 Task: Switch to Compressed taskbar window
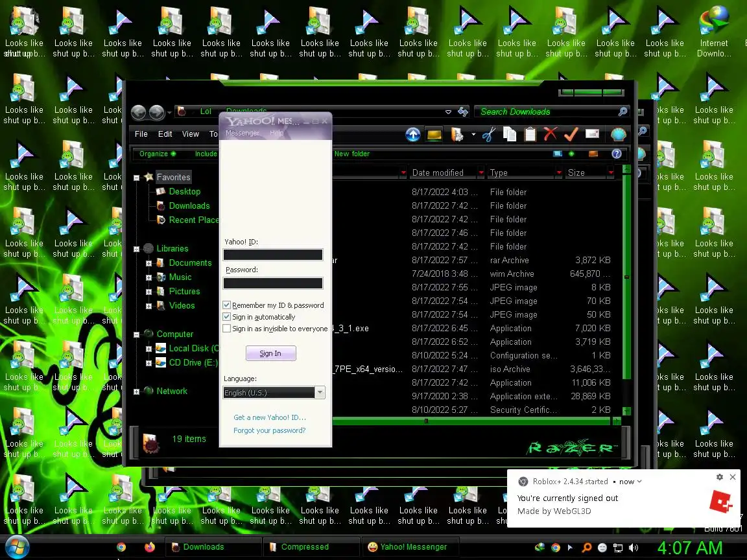[x=310, y=547]
